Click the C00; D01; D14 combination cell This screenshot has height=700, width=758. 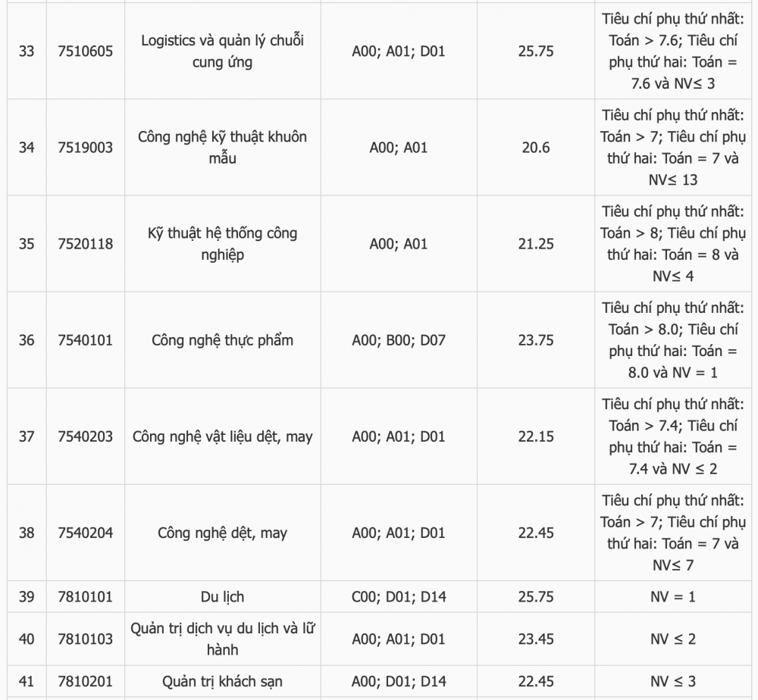(399, 597)
